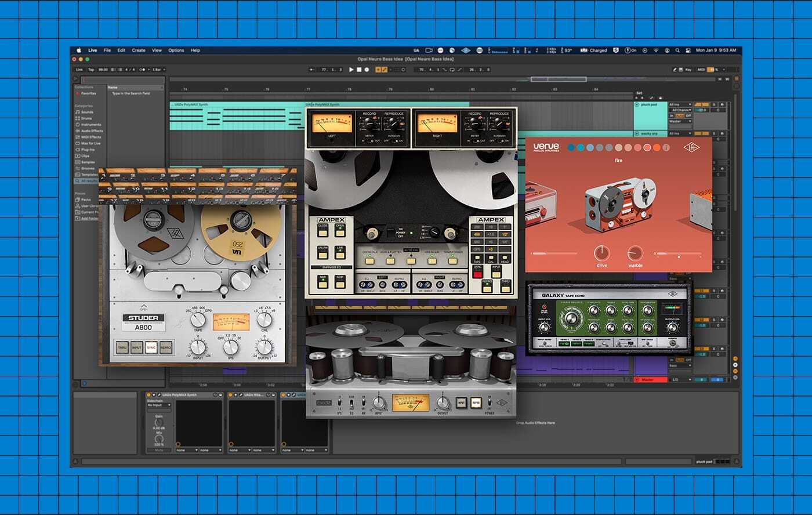Open the wacky arp 'All Ins' dropdown
The image size is (812, 515).
pyautogui.click(x=680, y=133)
